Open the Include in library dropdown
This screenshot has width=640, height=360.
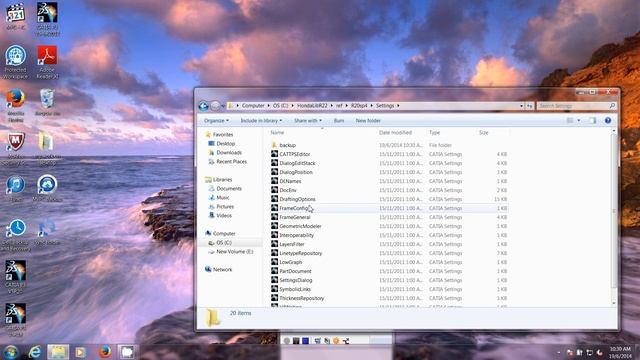coord(261,120)
